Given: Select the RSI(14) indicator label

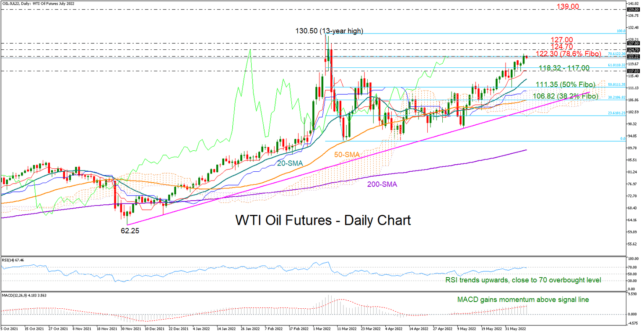Looking at the screenshot, I should point(13,261).
